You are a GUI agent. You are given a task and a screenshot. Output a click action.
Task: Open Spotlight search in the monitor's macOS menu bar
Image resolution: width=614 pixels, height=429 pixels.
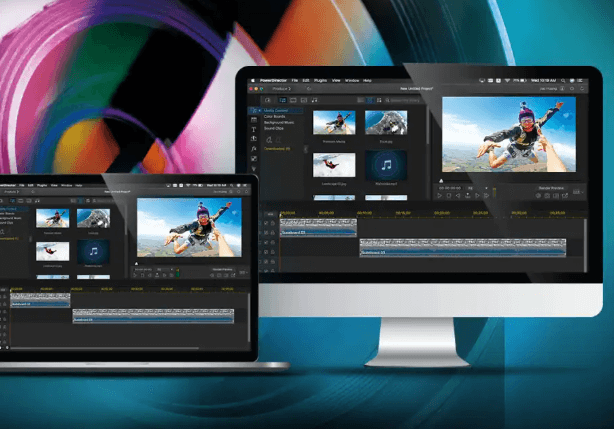click(563, 80)
